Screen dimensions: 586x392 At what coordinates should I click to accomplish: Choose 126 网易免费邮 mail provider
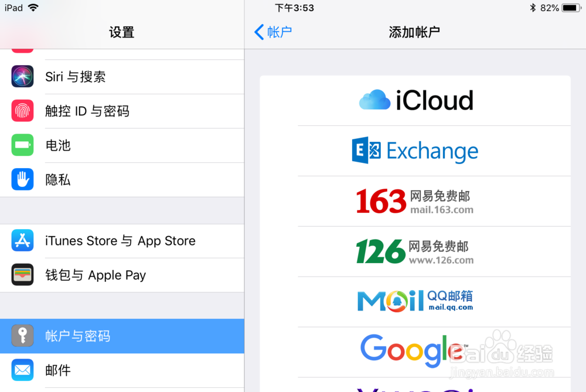(x=415, y=252)
